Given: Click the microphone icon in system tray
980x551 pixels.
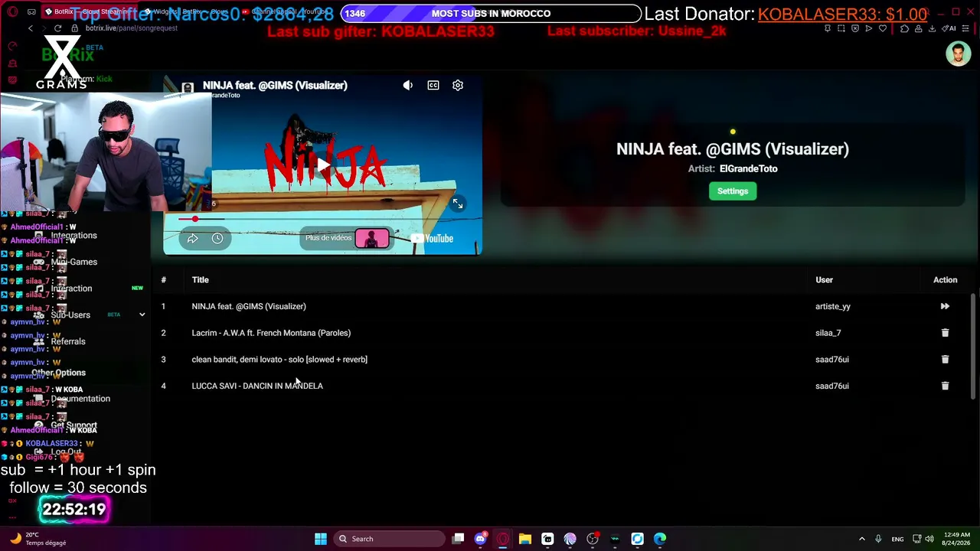Looking at the screenshot, I should (878, 539).
